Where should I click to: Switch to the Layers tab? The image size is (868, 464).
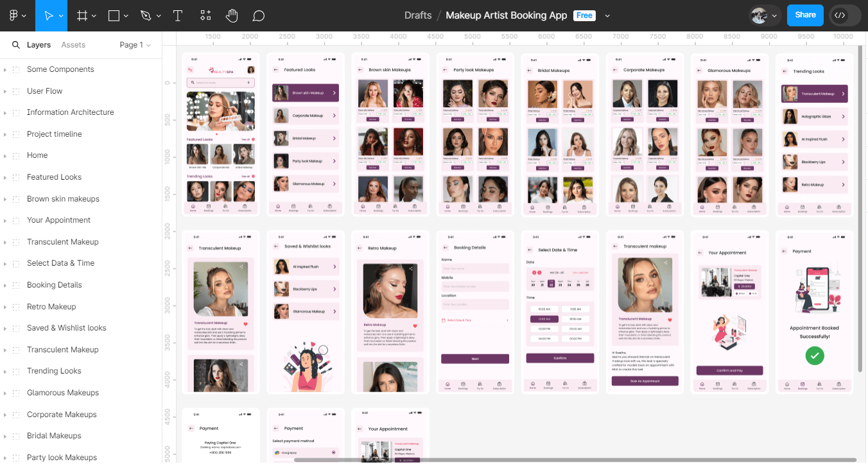point(39,45)
